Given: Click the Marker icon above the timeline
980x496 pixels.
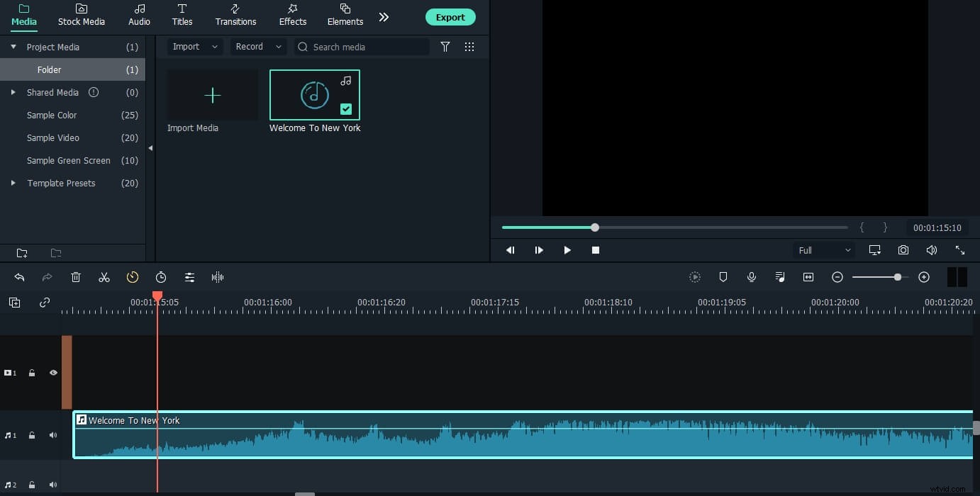Looking at the screenshot, I should click(x=723, y=277).
